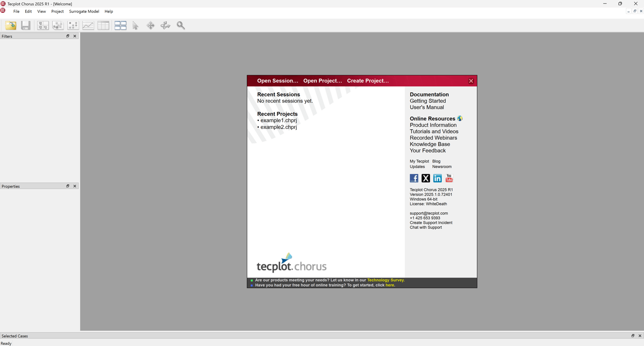Close the Welcome dialog with the X

(471, 81)
